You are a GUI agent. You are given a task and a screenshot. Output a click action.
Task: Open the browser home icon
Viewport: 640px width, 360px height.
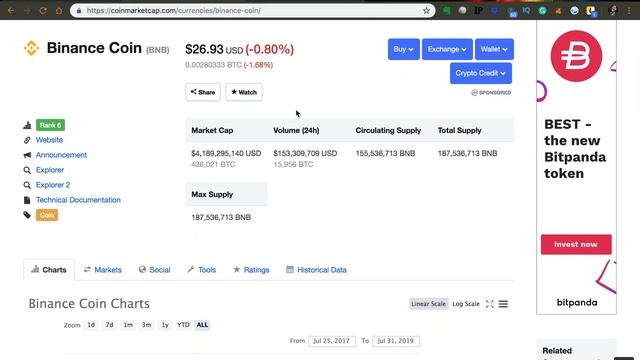click(x=59, y=11)
